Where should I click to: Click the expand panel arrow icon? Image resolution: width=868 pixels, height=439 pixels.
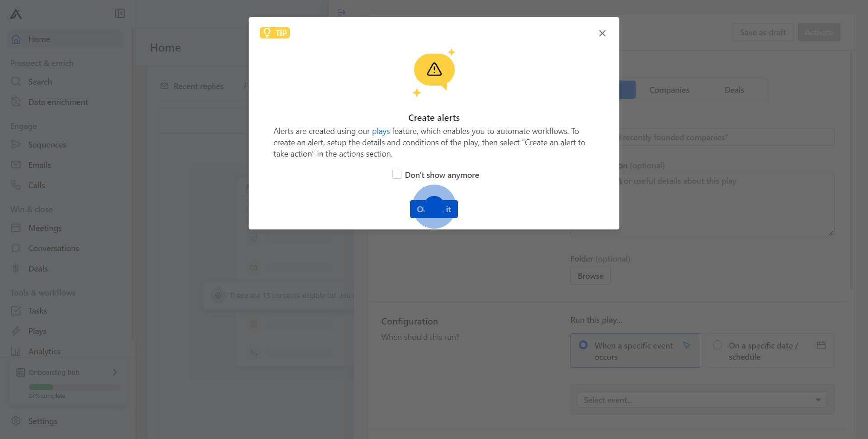click(x=341, y=13)
